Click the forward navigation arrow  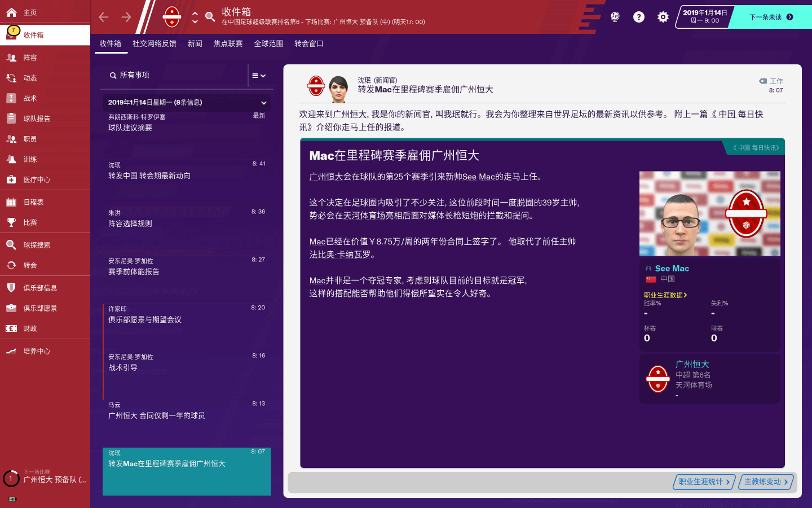(x=126, y=17)
